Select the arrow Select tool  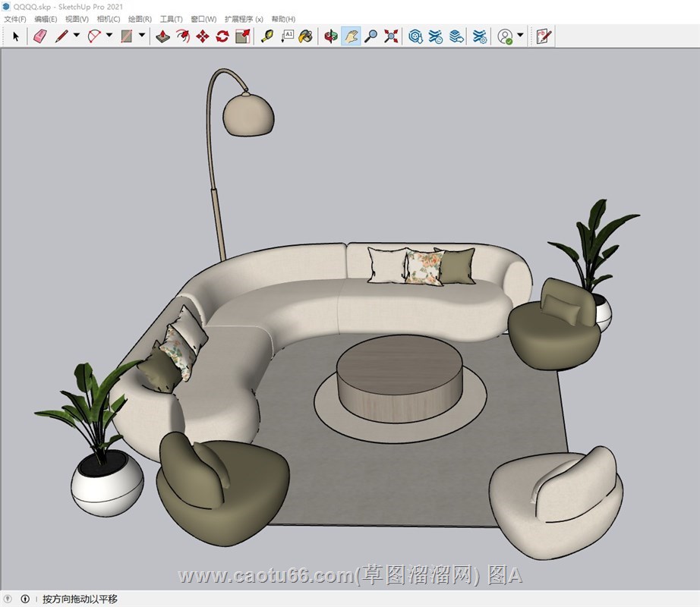[x=16, y=36]
